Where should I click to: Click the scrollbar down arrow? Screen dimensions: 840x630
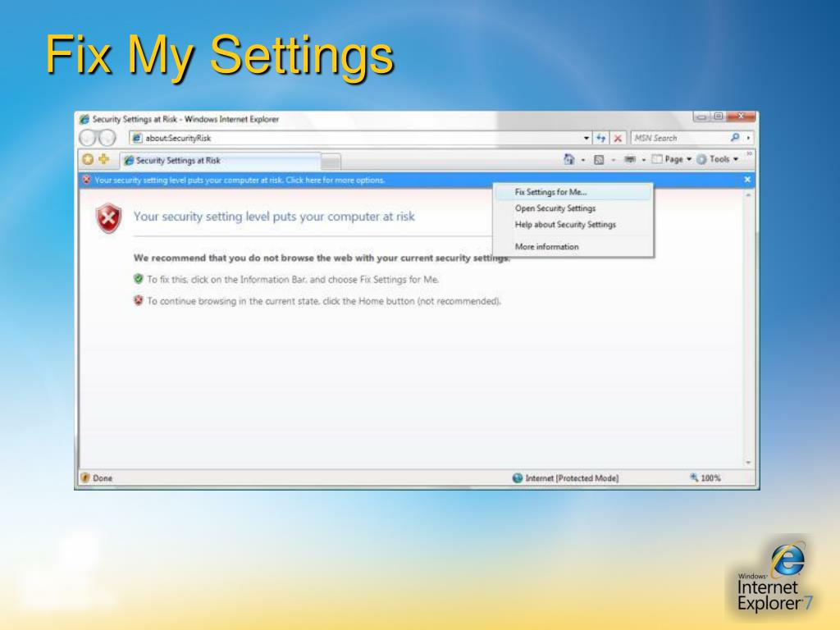(x=748, y=463)
